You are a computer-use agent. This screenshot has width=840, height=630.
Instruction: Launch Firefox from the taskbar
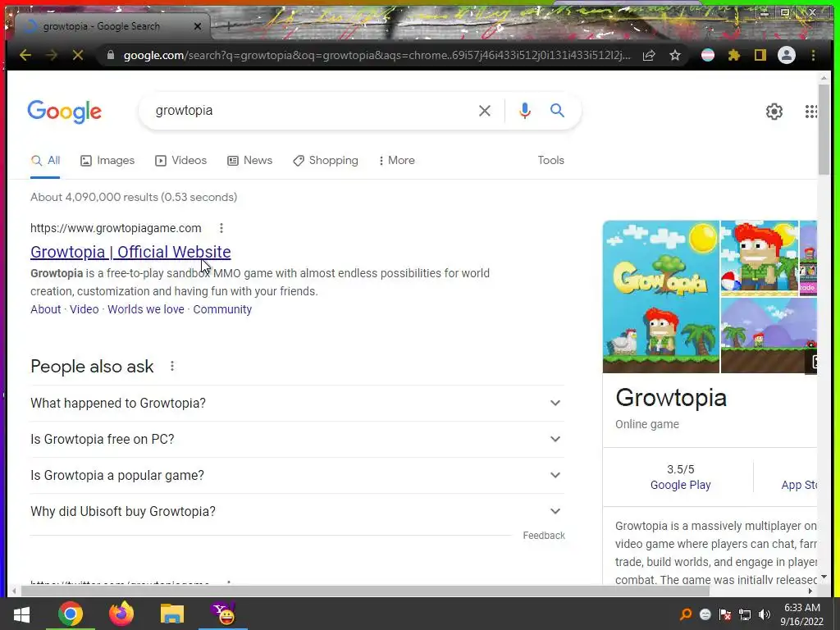tap(121, 614)
